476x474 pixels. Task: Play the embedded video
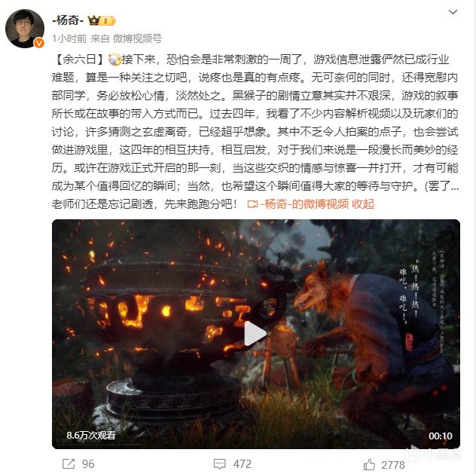coord(255,333)
